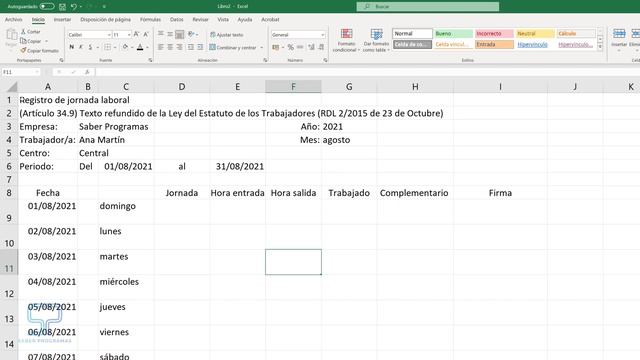Click Combinar y centrar button
This screenshot has height=360, width=640.
[233, 47]
